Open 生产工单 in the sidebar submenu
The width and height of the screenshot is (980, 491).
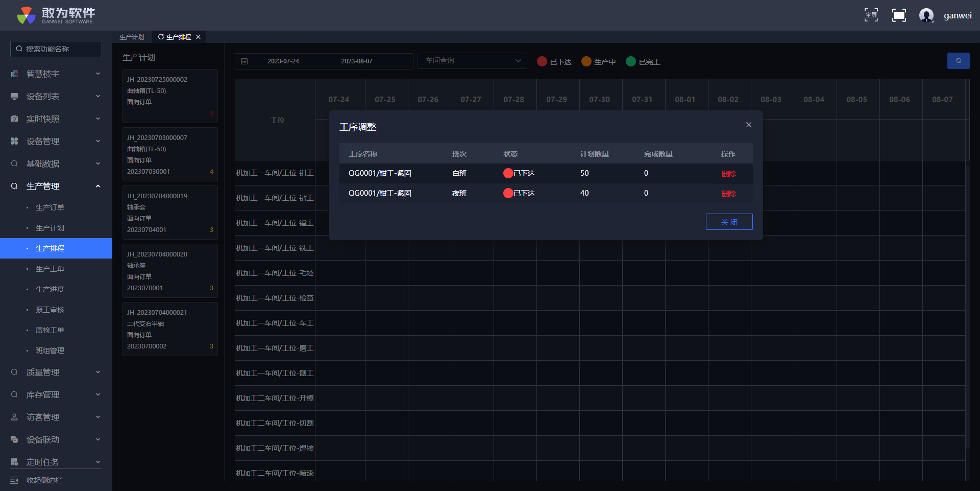pyautogui.click(x=50, y=269)
